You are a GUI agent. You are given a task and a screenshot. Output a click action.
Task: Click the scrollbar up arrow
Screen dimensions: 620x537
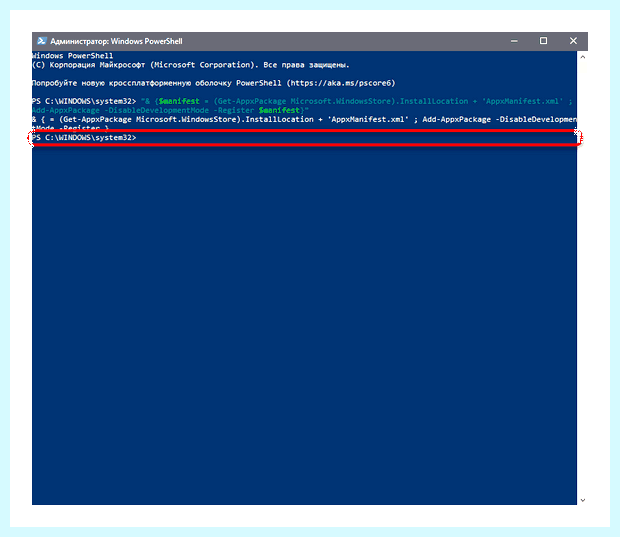pyautogui.click(x=582, y=57)
